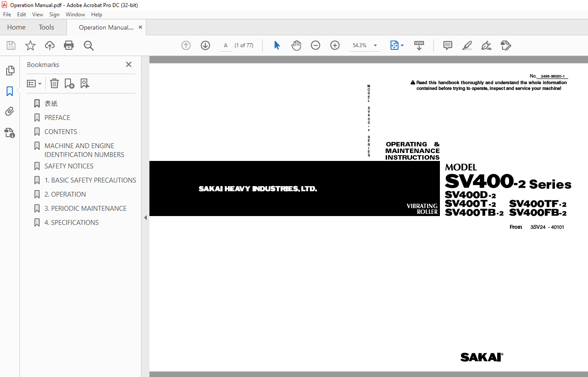Click the SV400FB-2 model name

(x=538, y=213)
